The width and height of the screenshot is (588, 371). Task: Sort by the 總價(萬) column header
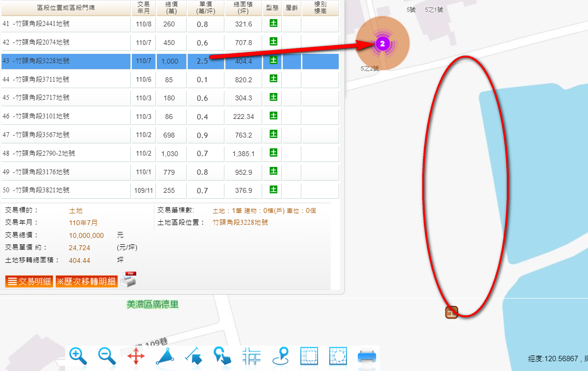tap(171, 8)
